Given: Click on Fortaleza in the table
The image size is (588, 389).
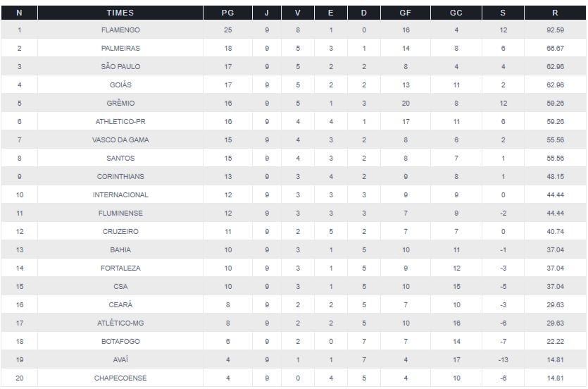Looking at the screenshot, I should tap(120, 268).
